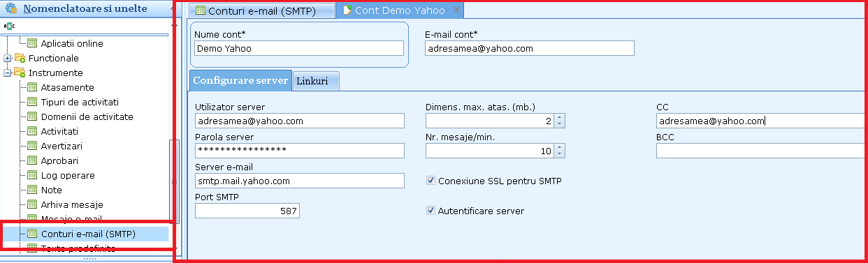868x263 pixels.
Task: Open Aplicatii online in the tree
Action: pyautogui.click(x=72, y=43)
